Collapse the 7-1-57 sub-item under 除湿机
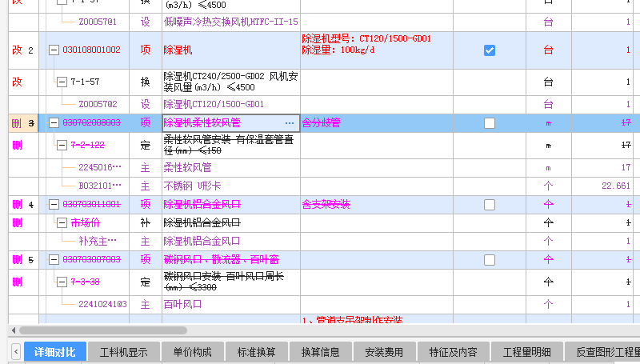 point(62,82)
